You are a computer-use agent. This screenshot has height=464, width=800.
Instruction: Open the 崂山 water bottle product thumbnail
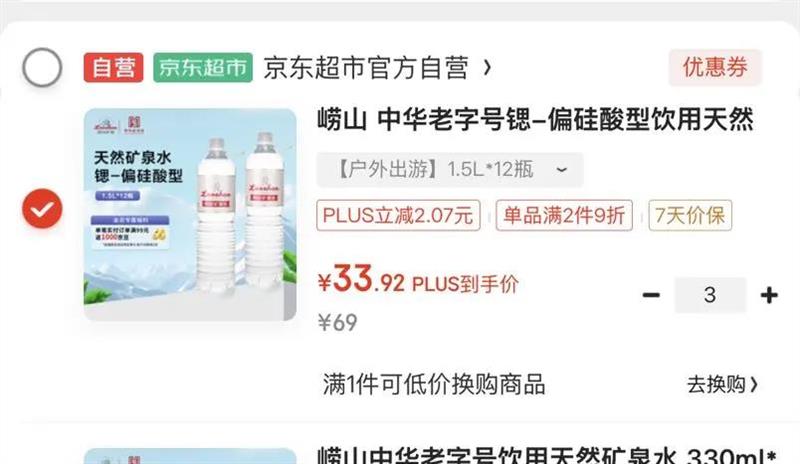tap(190, 214)
